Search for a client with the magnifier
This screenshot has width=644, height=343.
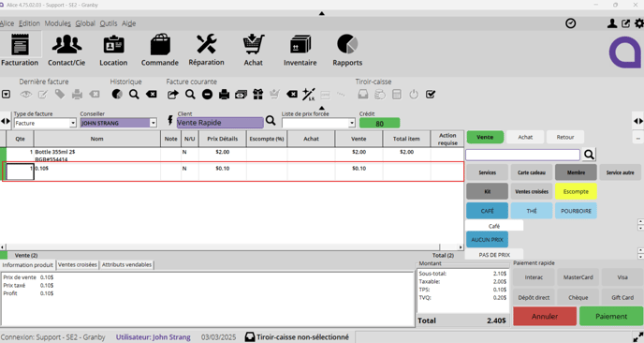point(271,121)
